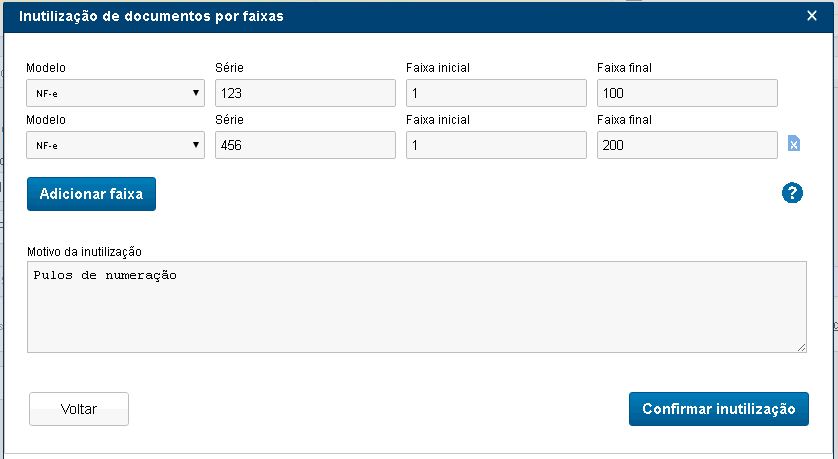Click the first row's Faixa final label
838x459 pixels.
624,68
